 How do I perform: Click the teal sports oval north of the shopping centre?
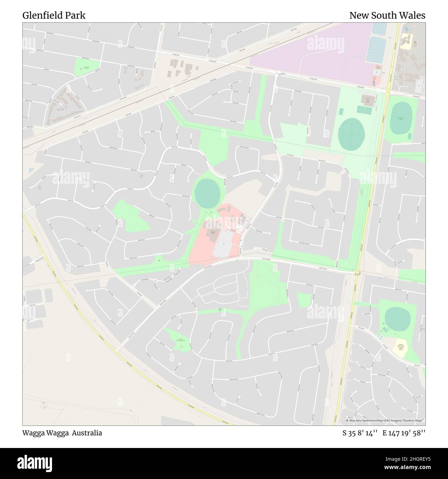tap(207, 193)
